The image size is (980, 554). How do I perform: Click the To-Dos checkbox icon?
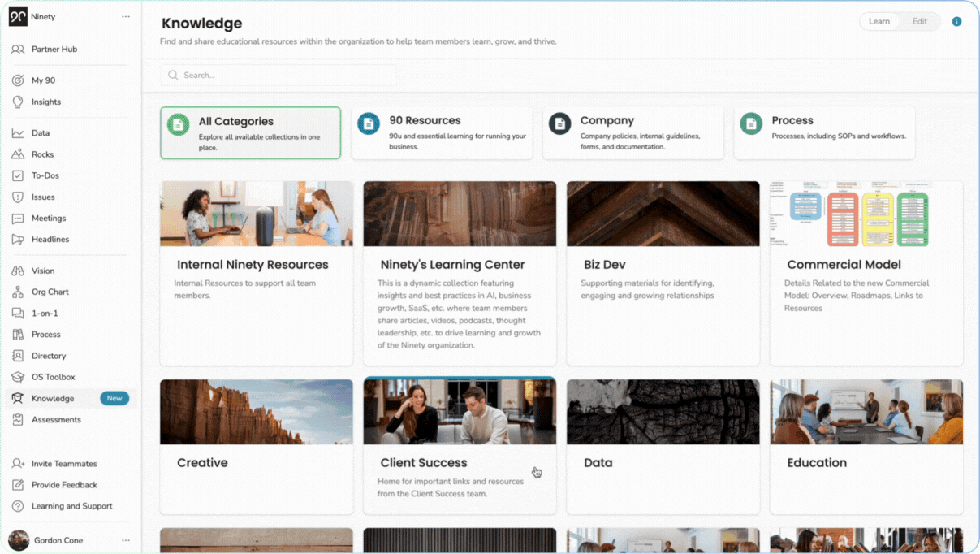tap(18, 175)
